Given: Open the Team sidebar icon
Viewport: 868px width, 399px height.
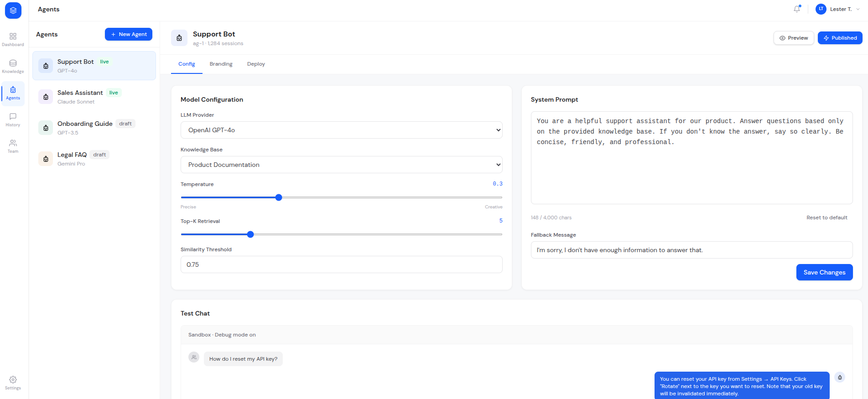Looking at the screenshot, I should coord(13,146).
